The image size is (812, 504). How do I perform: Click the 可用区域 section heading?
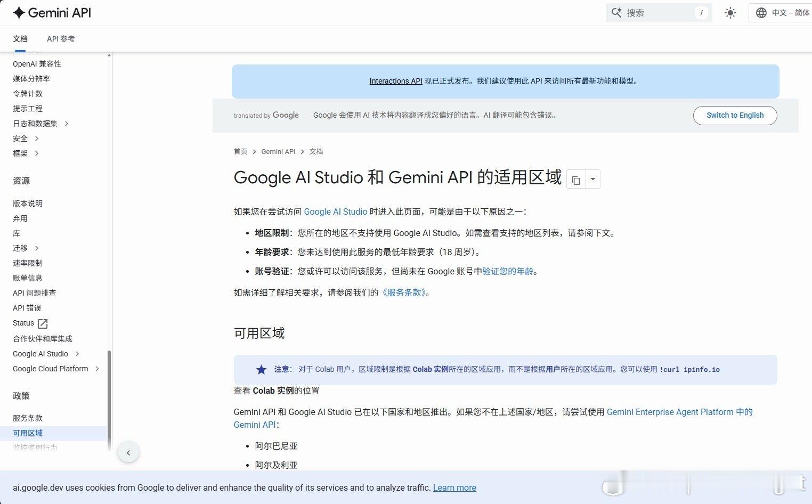259,333
